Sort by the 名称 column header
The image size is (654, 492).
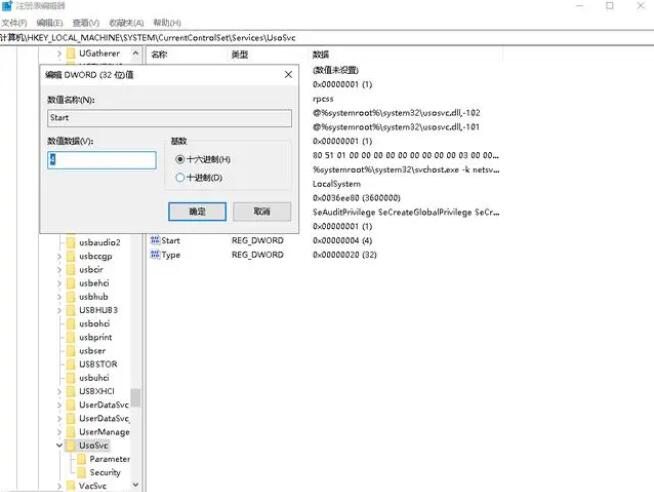tap(159, 54)
